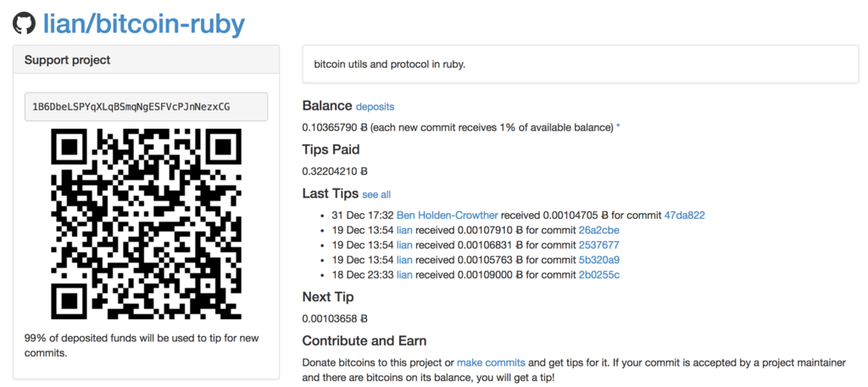Click the date '31 Dec 17:32'
The width and height of the screenshot is (868, 387).
(363, 215)
